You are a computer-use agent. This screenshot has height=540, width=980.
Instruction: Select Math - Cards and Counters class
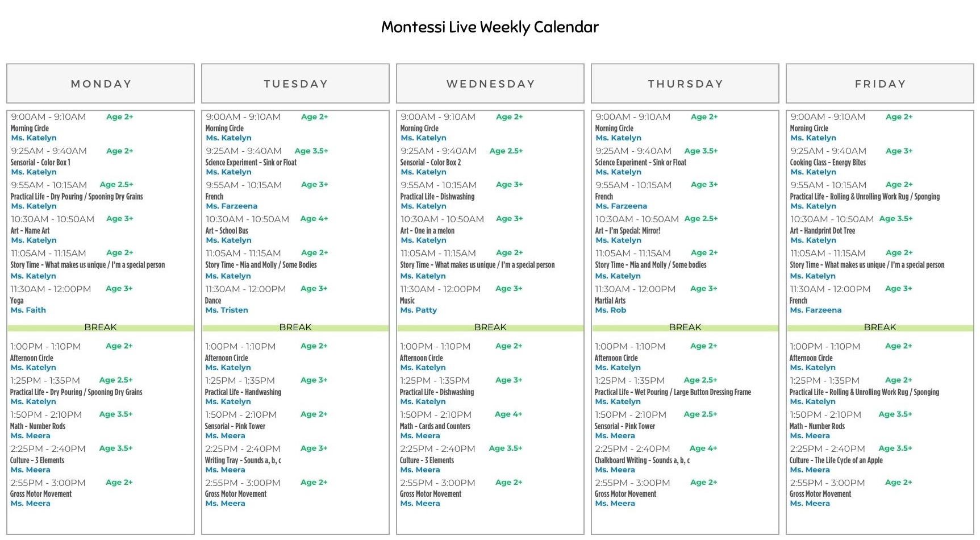click(435, 426)
